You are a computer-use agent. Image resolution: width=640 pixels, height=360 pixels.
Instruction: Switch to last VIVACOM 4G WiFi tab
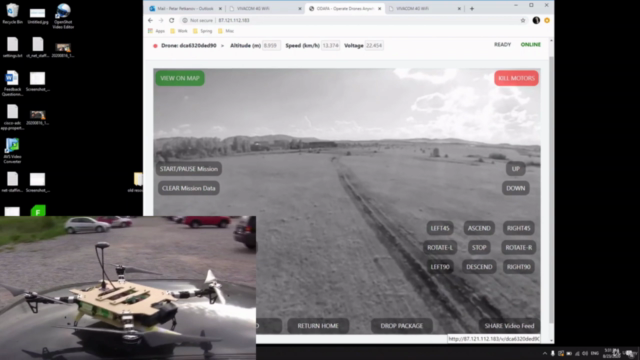[x=424, y=9]
